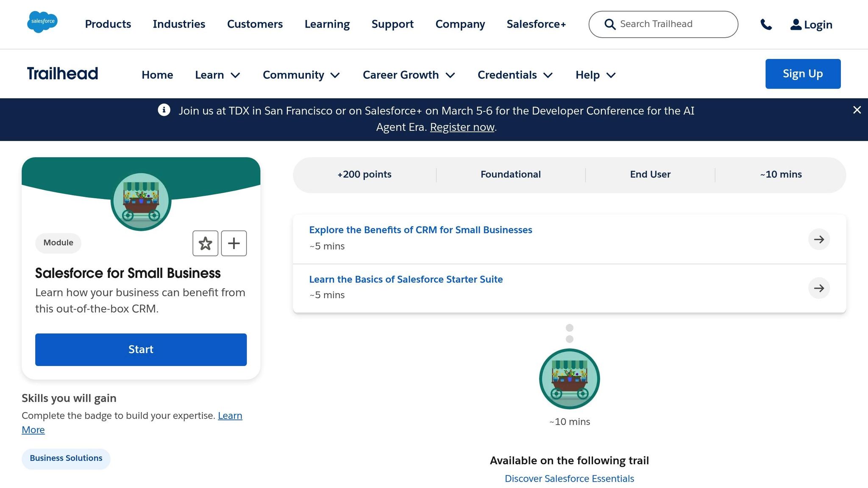The height and width of the screenshot is (488, 868).
Task: Open the Industries menu
Action: [x=179, y=24]
